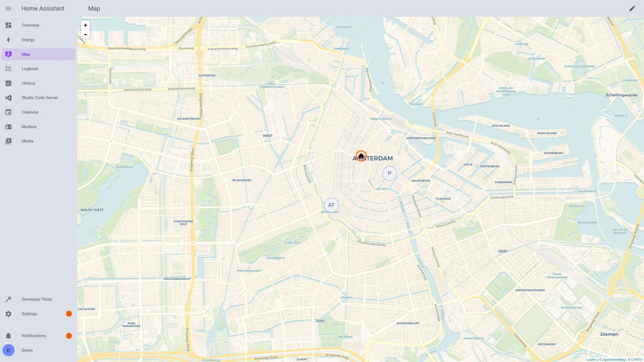Viewport: 644px width, 362px height.
Task: Select the Map item in the sidebar
Action: point(39,54)
